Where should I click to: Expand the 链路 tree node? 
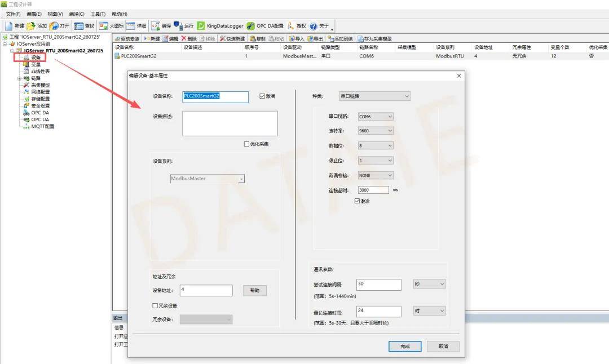(x=19, y=78)
